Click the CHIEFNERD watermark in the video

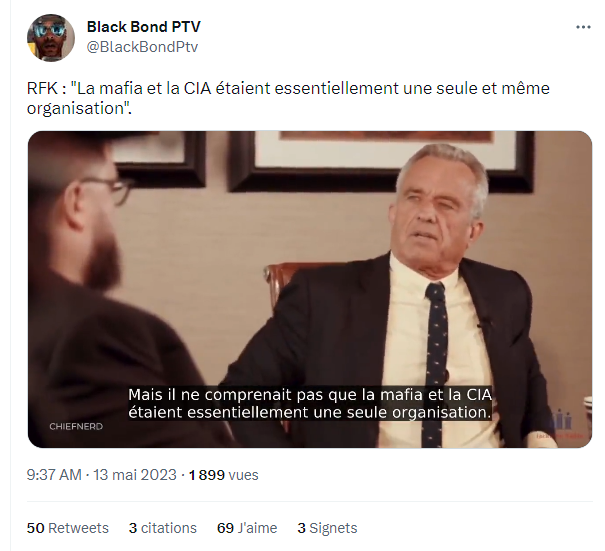76,426
